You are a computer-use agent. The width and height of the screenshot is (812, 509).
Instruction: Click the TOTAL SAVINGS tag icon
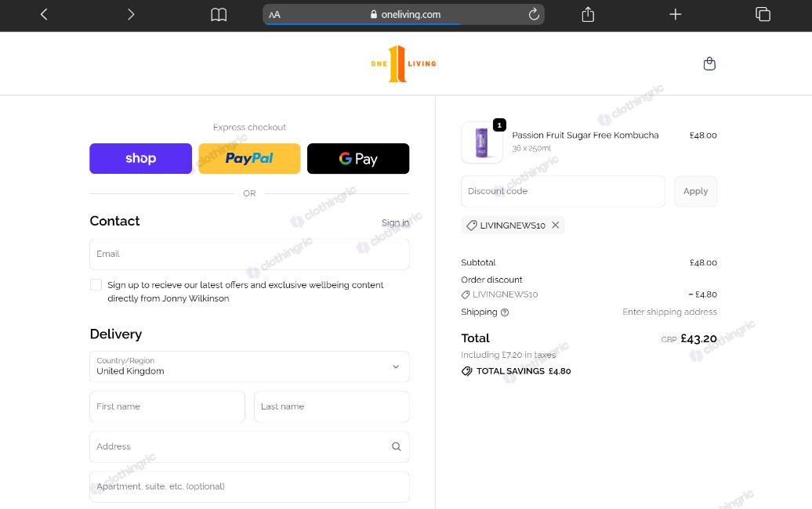[x=466, y=371]
